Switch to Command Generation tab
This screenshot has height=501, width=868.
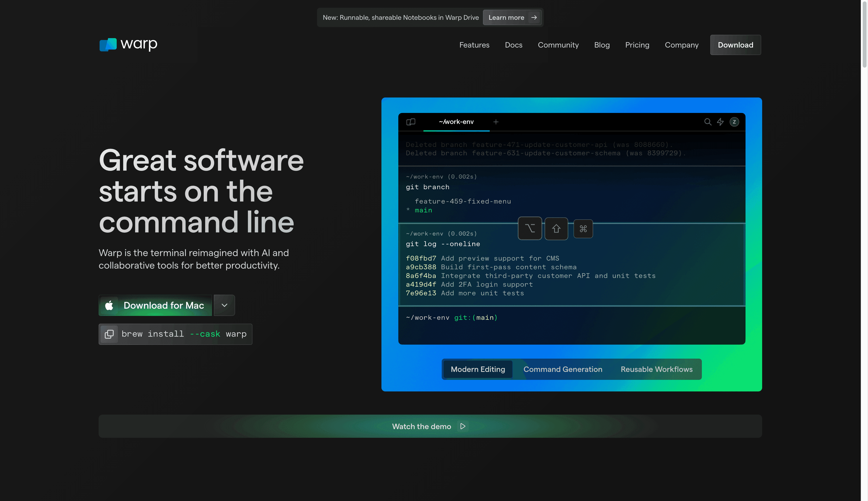click(563, 369)
